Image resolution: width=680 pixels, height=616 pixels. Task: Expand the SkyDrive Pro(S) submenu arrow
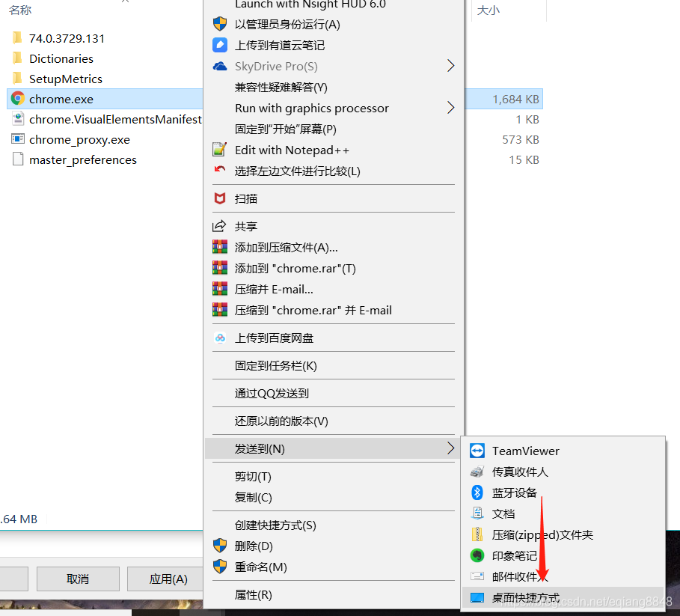(x=450, y=66)
